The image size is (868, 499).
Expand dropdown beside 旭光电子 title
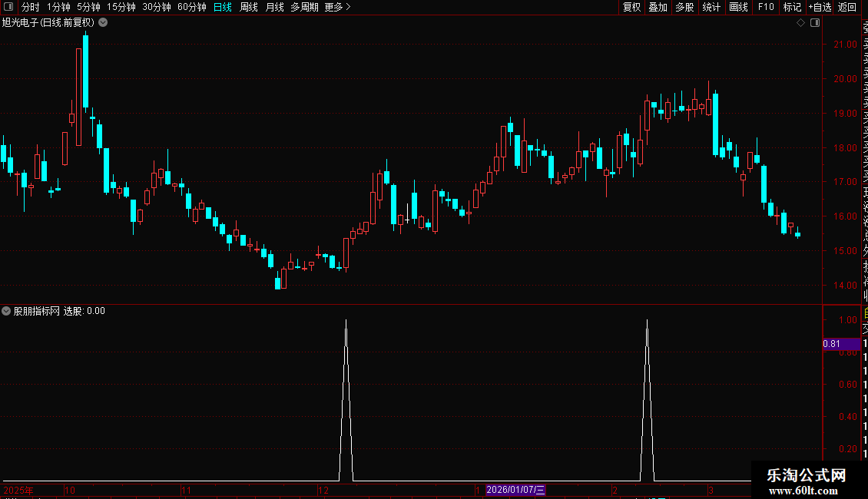click(x=103, y=23)
